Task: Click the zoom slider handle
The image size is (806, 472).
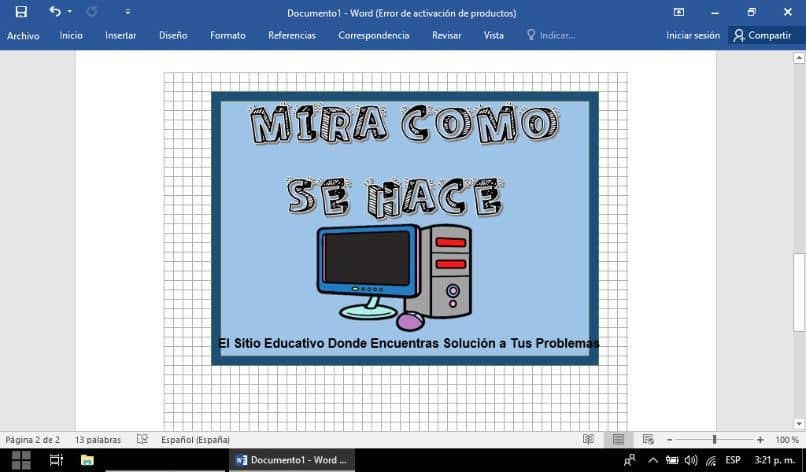Action: (x=715, y=440)
